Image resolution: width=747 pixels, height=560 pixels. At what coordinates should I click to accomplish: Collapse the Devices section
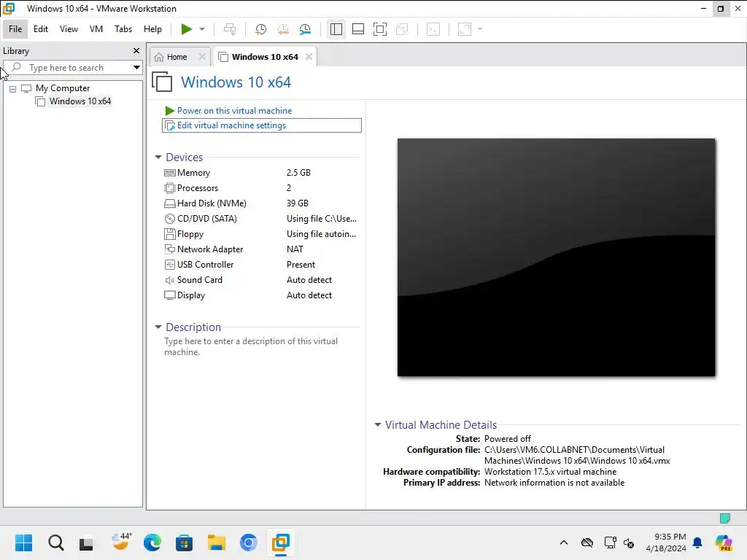[158, 157]
